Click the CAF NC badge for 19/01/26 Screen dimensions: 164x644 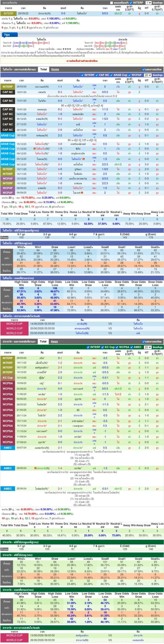coord(8,92)
